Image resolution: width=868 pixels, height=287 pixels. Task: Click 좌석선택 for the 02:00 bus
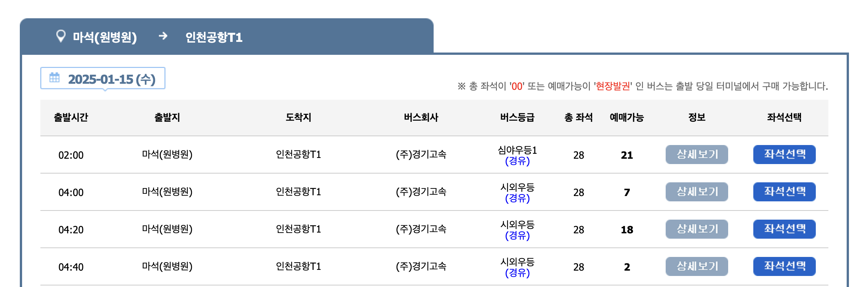point(784,155)
